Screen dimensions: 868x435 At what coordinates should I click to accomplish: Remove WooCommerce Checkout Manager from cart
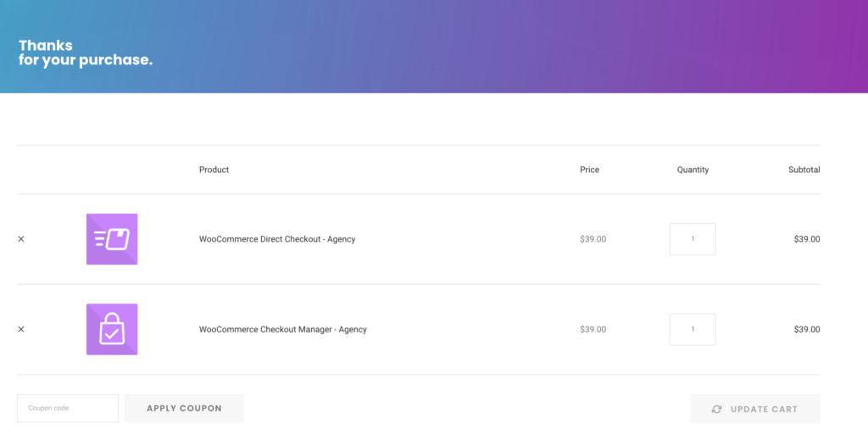click(21, 329)
